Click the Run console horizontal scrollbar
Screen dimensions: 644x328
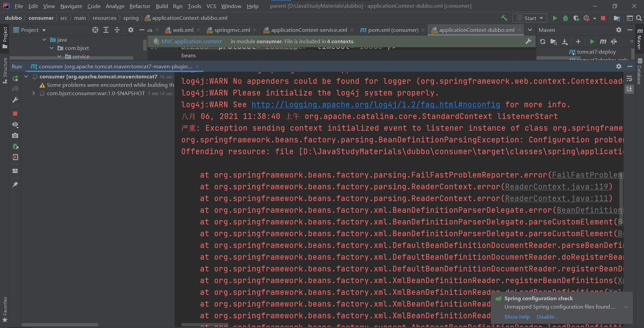(x=205, y=325)
